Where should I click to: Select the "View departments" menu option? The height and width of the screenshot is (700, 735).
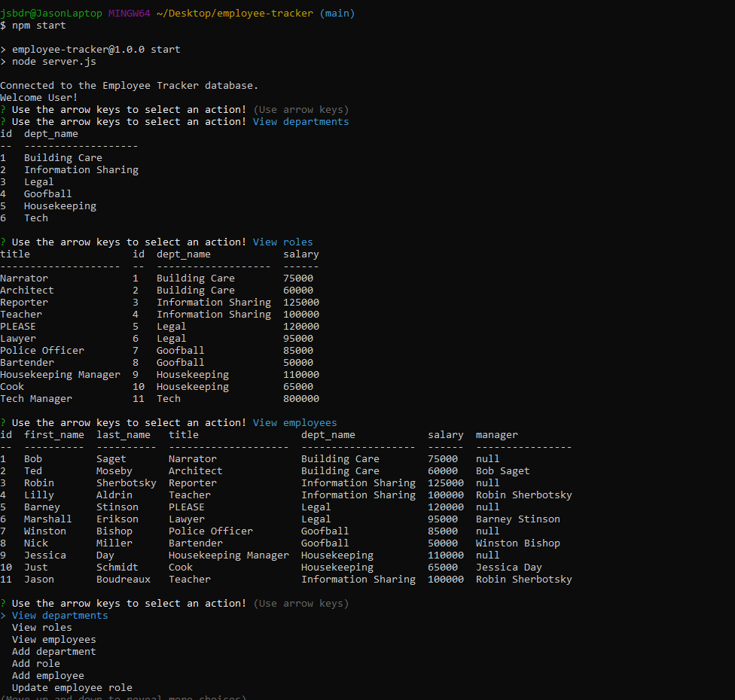(x=59, y=615)
